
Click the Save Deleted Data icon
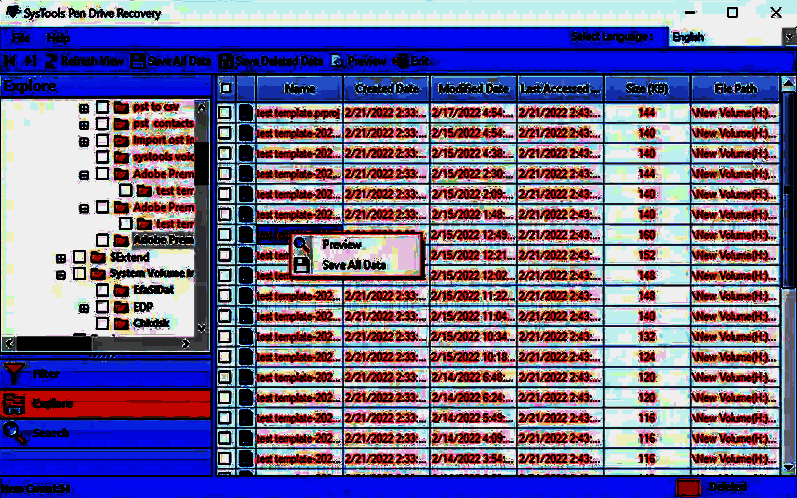(x=226, y=61)
